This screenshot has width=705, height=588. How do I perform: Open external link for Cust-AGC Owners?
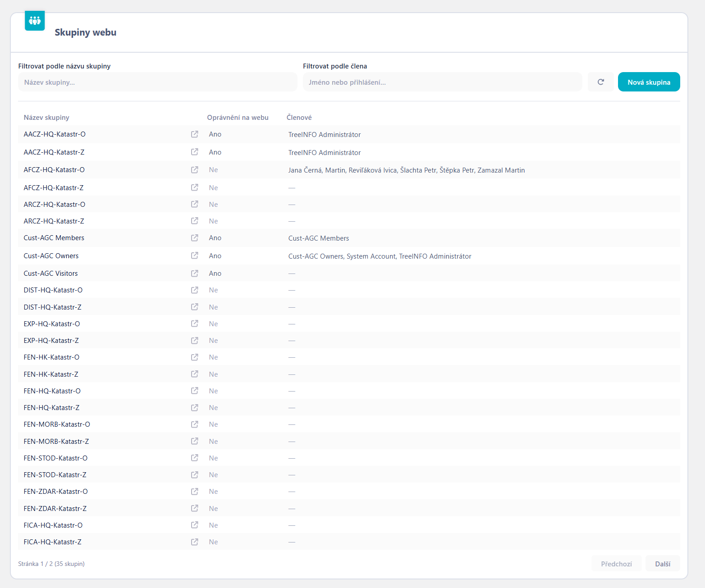195,255
